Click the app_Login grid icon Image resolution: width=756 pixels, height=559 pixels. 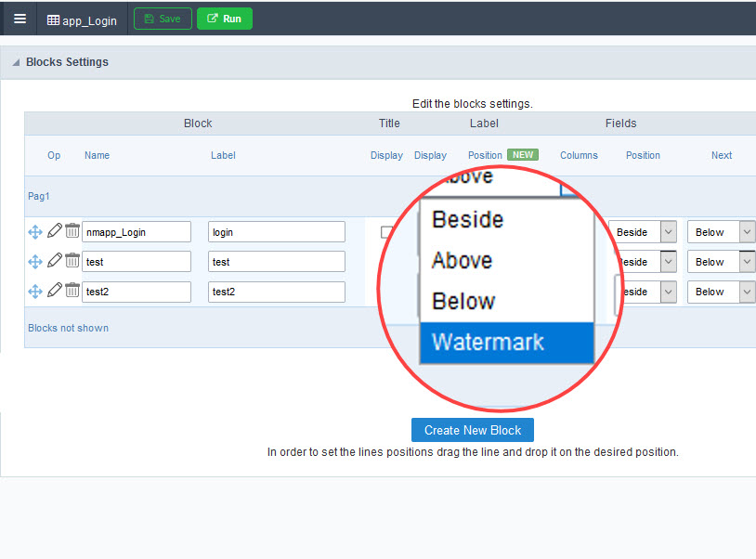click(53, 20)
